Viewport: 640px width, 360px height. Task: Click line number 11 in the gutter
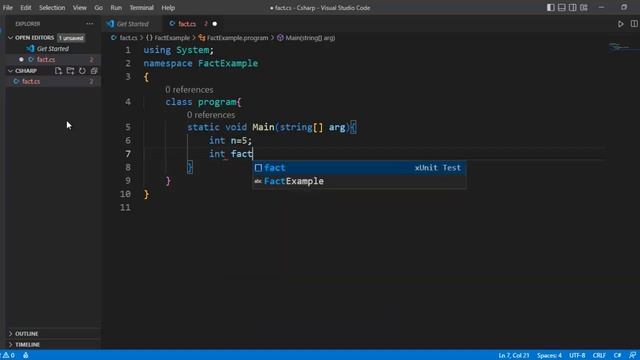tap(126, 207)
